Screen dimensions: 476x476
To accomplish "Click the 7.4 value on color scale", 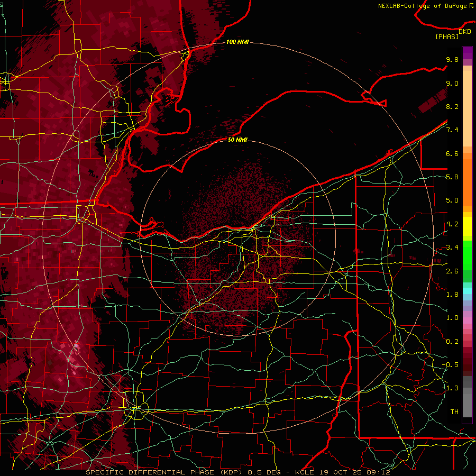I will pos(452,130).
